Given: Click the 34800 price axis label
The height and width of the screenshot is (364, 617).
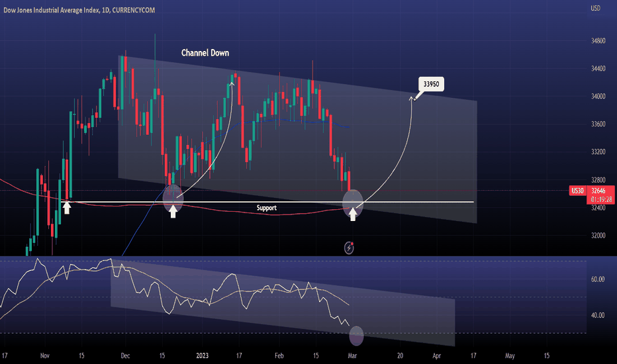Looking at the screenshot, I should click(x=598, y=41).
